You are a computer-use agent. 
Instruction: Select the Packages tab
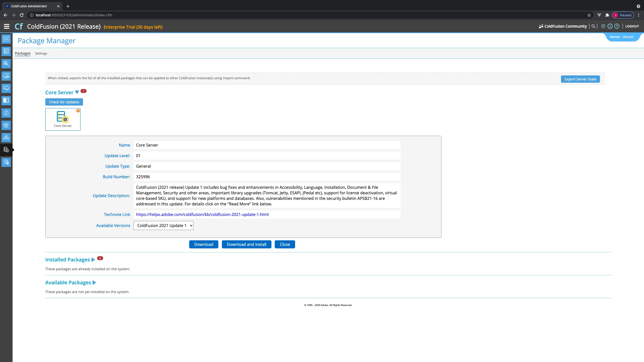pyautogui.click(x=23, y=53)
